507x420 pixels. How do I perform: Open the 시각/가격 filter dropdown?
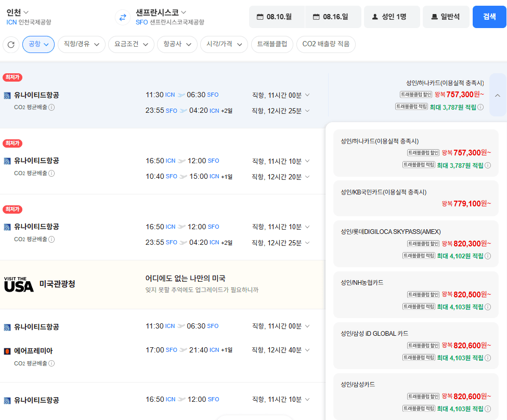[x=224, y=44]
